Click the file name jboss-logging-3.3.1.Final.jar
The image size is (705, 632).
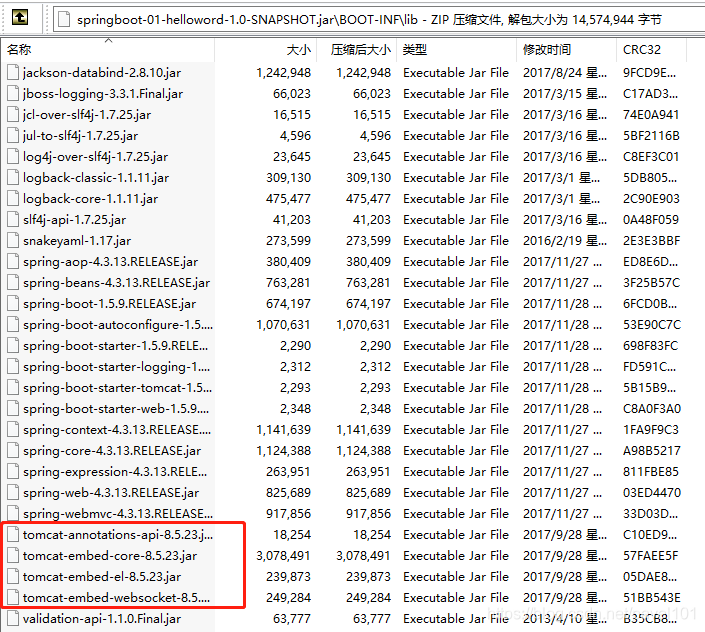tap(103, 94)
